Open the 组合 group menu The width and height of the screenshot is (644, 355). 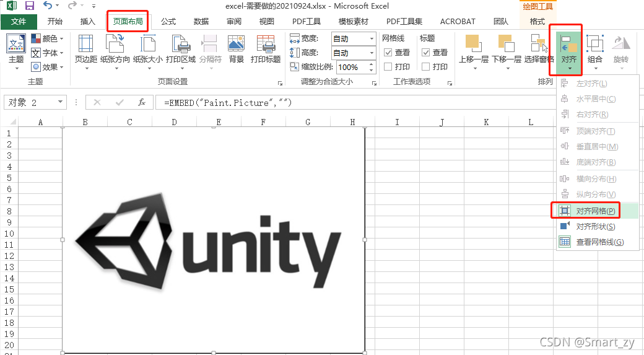[x=594, y=52]
